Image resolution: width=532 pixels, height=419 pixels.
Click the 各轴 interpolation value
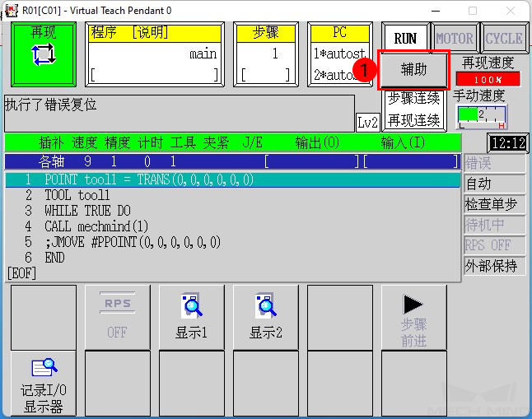point(51,161)
